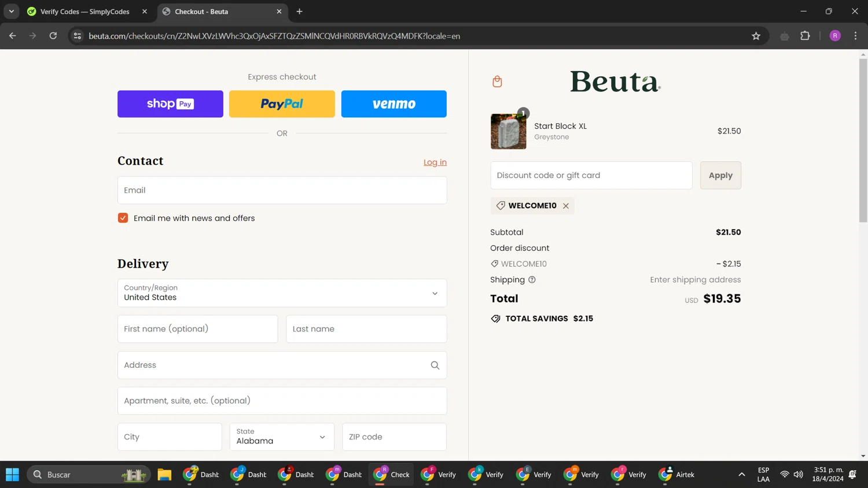Image resolution: width=868 pixels, height=488 pixels.
Task: Click the Express checkout heading
Action: pyautogui.click(x=282, y=77)
